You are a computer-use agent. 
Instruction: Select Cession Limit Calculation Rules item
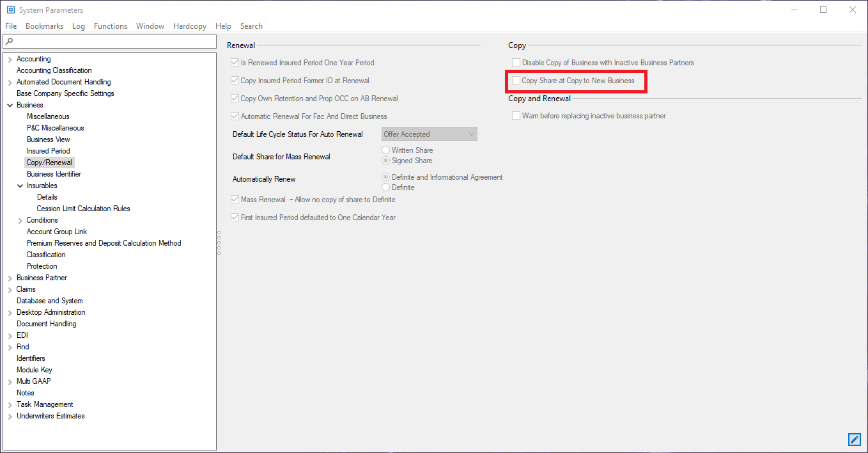coord(83,209)
